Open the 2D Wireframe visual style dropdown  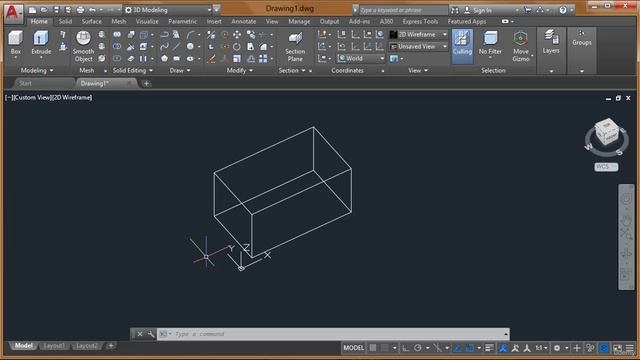tap(419, 35)
